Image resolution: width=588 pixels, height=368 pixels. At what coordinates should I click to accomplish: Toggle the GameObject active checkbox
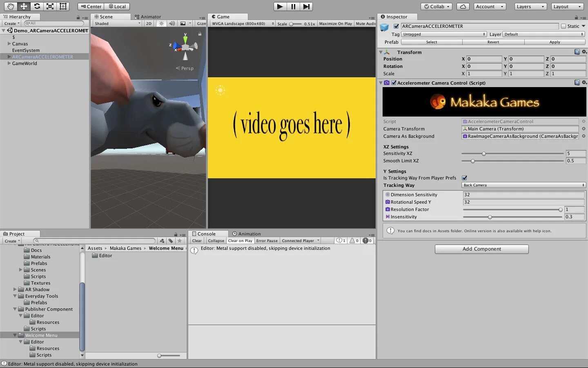[396, 26]
